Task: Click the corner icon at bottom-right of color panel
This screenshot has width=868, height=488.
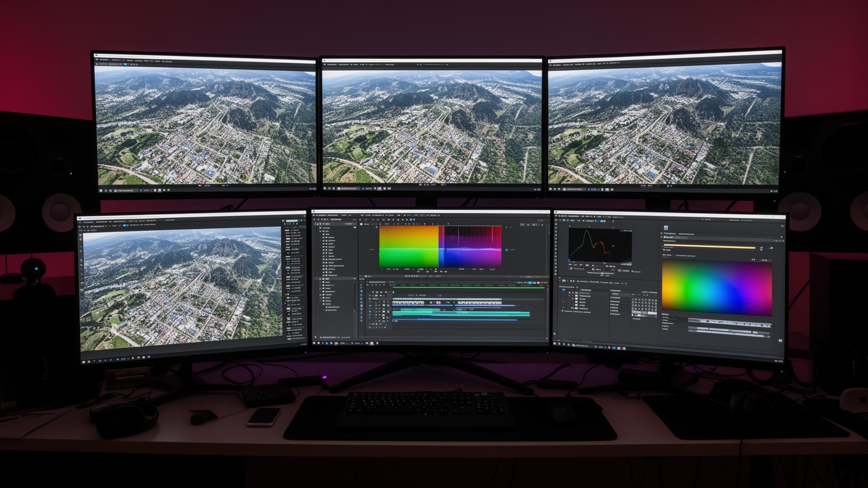Action: [780, 341]
